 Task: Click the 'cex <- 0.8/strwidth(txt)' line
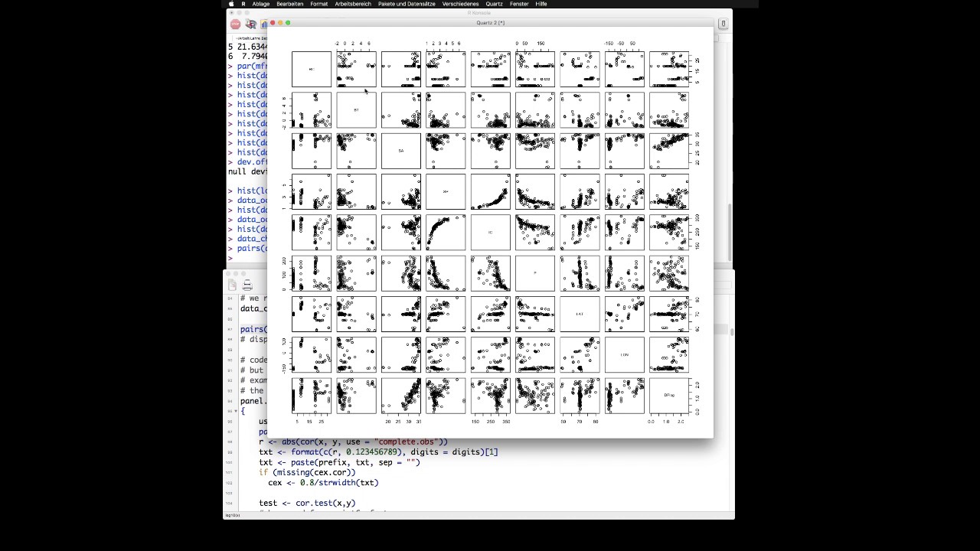[x=323, y=483]
